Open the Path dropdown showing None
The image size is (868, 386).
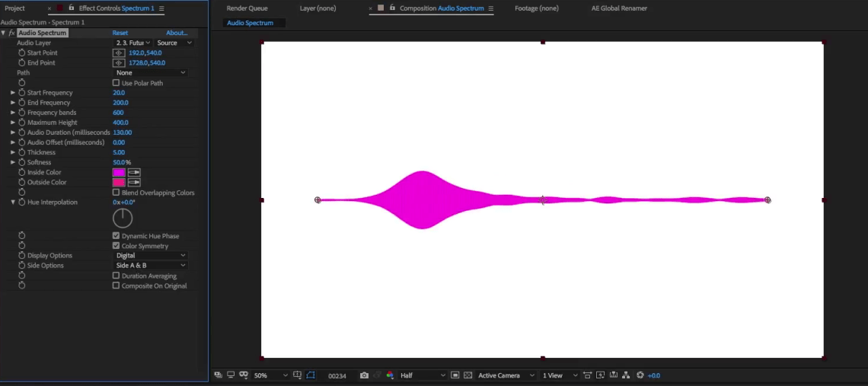click(151, 72)
